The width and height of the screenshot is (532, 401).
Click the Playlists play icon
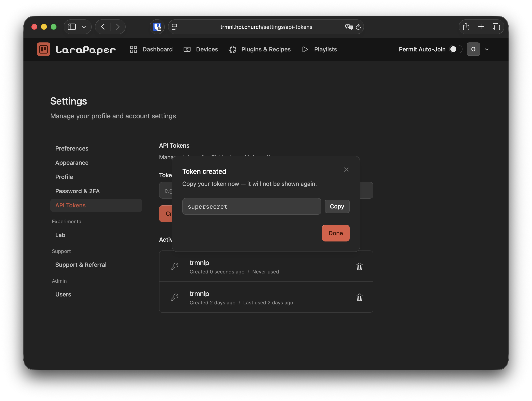pos(305,49)
